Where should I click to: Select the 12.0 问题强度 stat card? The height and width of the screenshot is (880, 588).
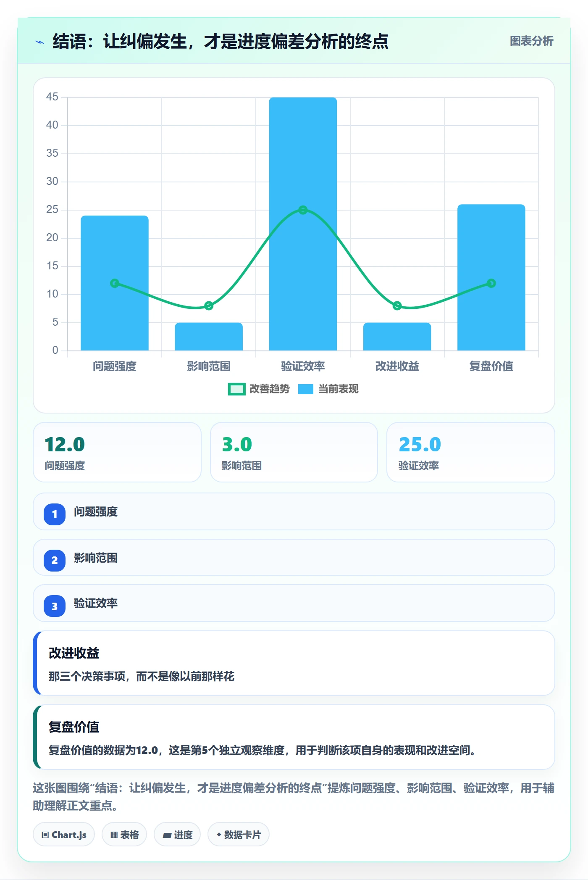(117, 452)
